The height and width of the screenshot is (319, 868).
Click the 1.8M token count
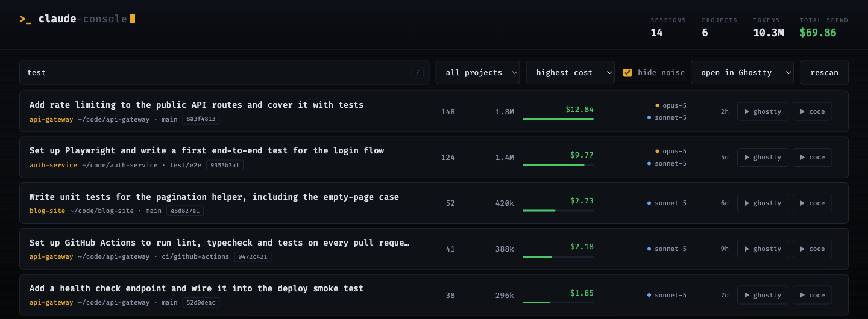pyautogui.click(x=505, y=111)
